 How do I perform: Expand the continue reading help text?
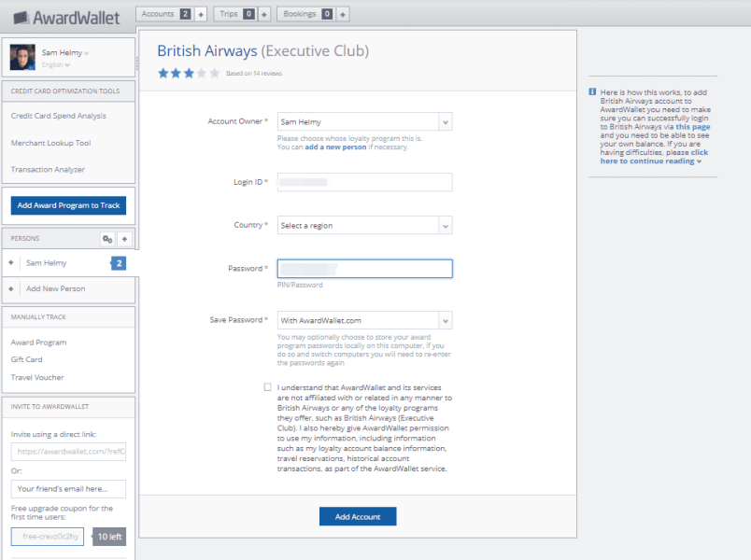coord(654,157)
